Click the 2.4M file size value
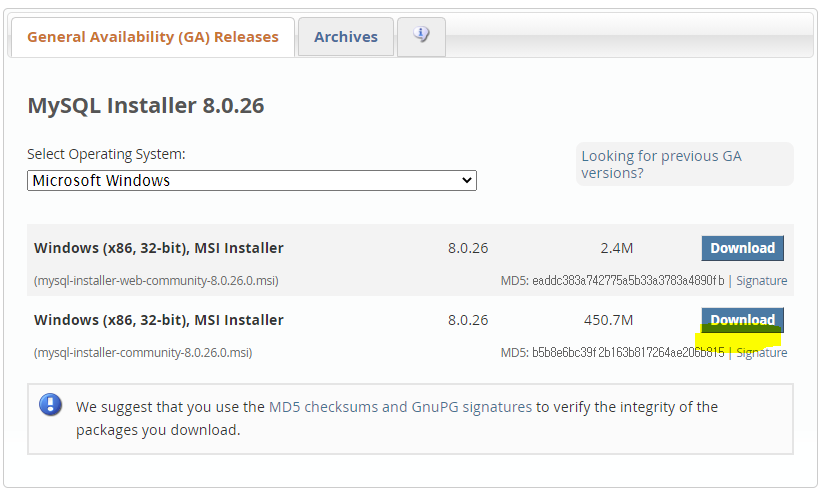The image size is (825, 493). pyautogui.click(x=617, y=248)
